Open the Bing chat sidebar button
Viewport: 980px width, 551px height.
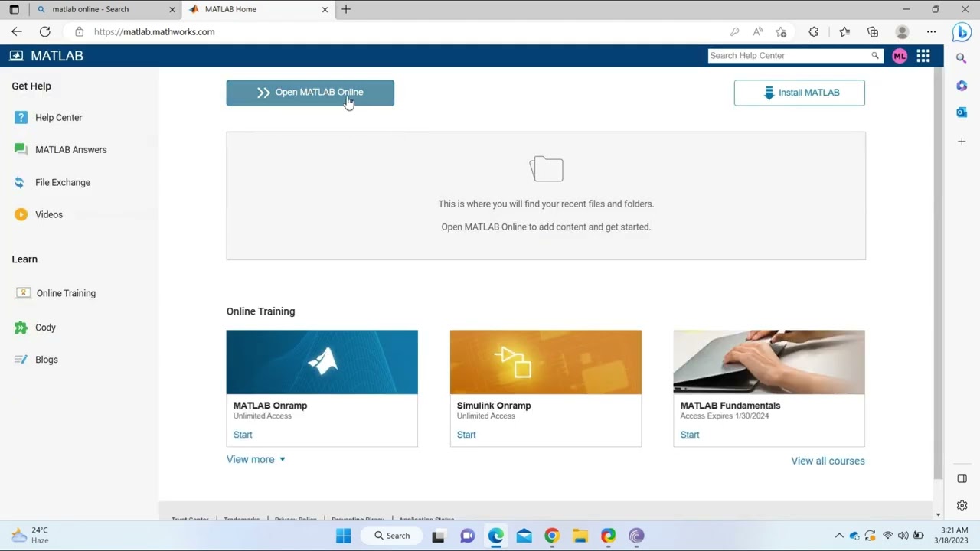pyautogui.click(x=962, y=31)
